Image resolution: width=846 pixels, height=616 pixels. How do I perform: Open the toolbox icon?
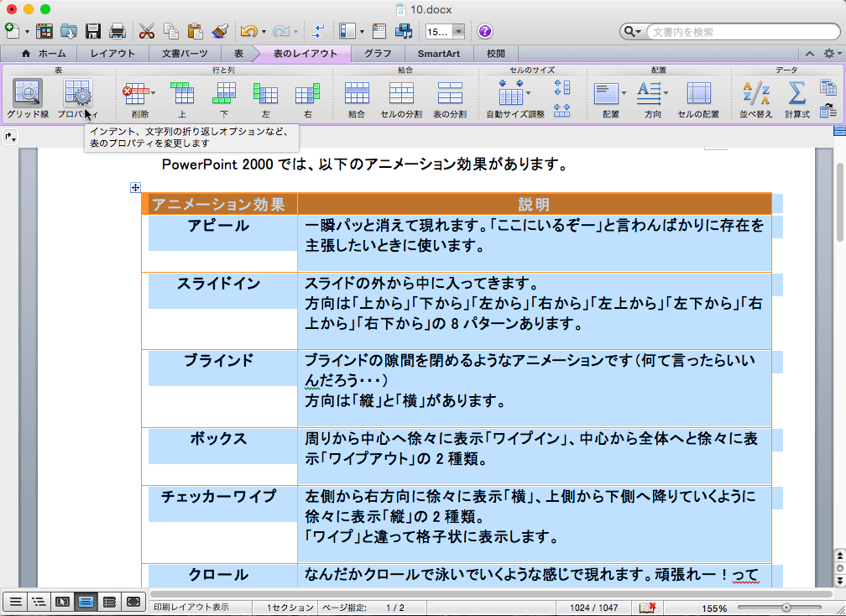(379, 31)
